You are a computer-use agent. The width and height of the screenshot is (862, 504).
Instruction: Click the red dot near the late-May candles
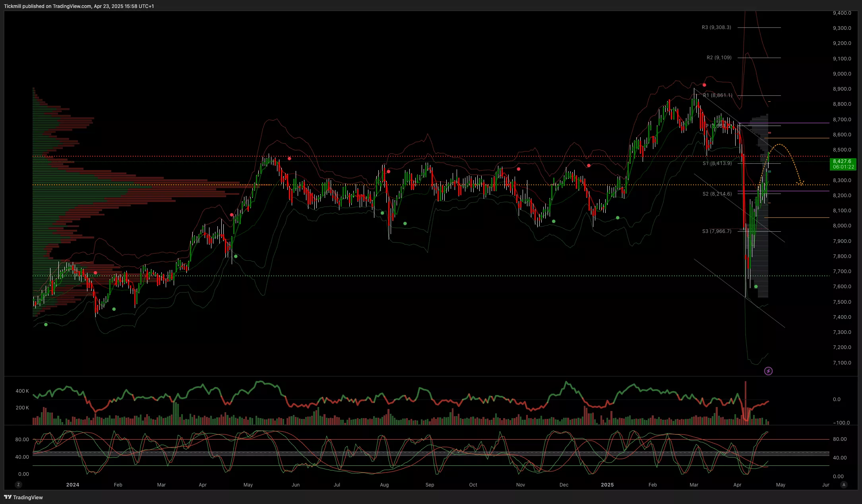pyautogui.click(x=289, y=158)
